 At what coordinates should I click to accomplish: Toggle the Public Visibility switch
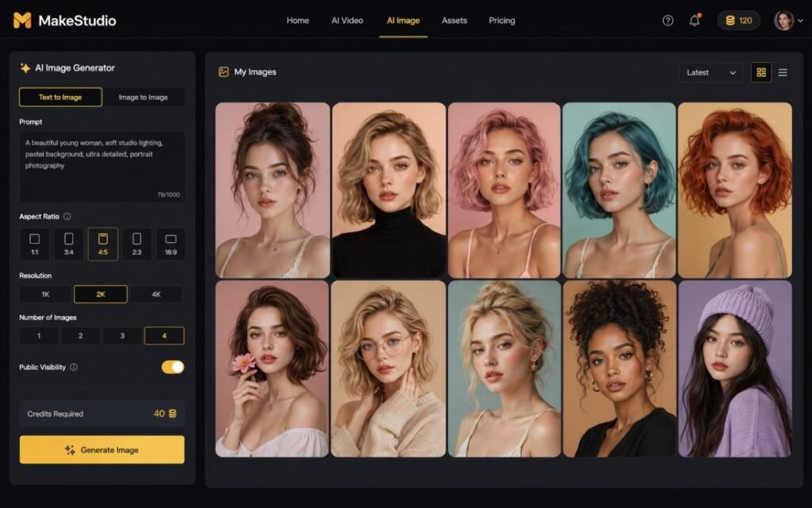coord(173,367)
